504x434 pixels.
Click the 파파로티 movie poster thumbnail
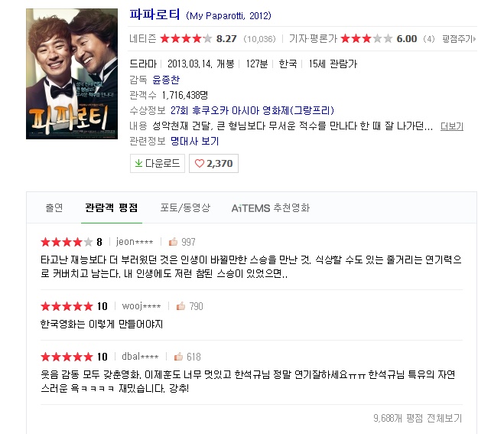[72, 73]
